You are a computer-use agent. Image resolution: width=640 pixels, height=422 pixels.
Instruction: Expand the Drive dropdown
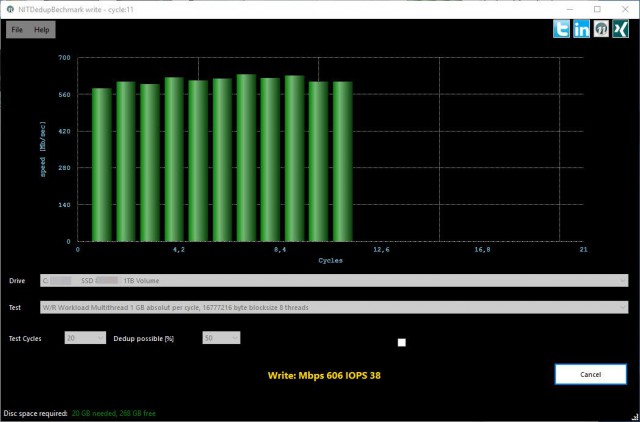(334, 280)
